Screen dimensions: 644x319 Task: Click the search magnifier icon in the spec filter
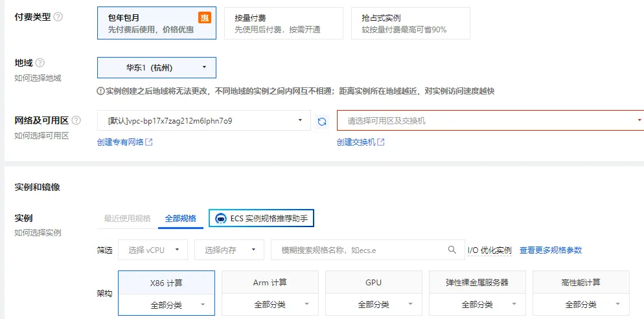point(452,249)
